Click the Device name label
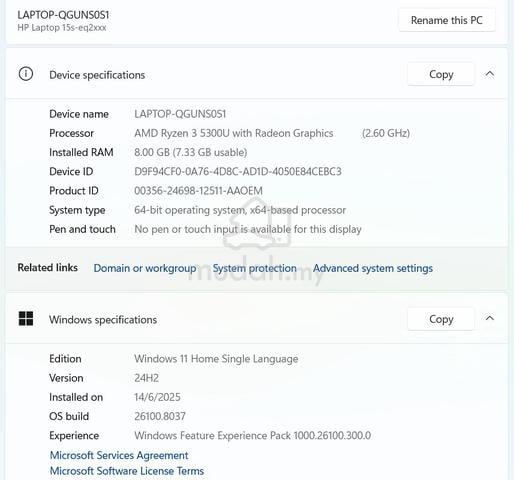Viewport: 514px width, 480px height. tap(79, 114)
